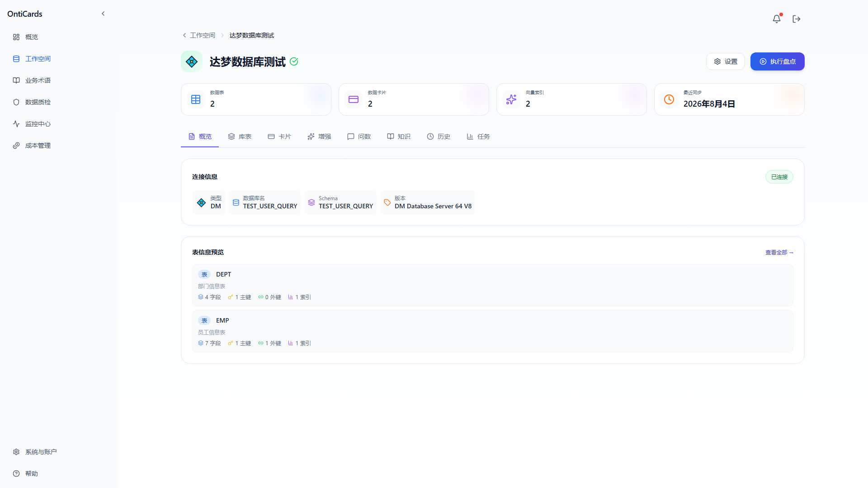Image resolution: width=868 pixels, height=488 pixels.
Task: Click the notification bell icon
Action: [777, 19]
